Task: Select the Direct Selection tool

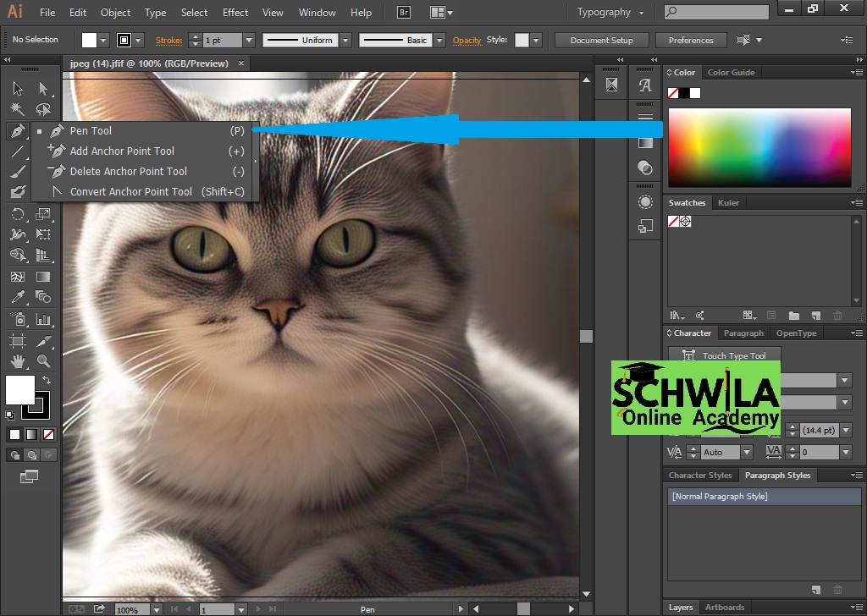Action: click(x=43, y=88)
